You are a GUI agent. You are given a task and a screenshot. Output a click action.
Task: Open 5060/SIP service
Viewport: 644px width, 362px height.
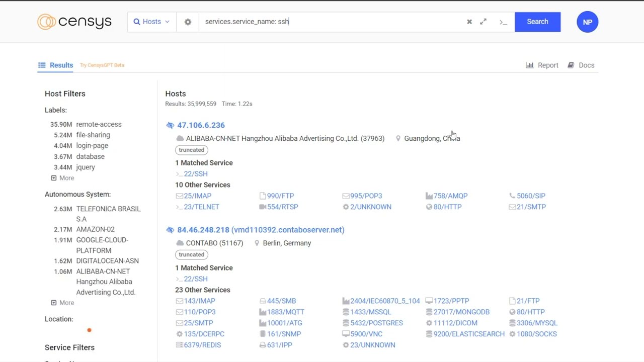click(x=527, y=196)
